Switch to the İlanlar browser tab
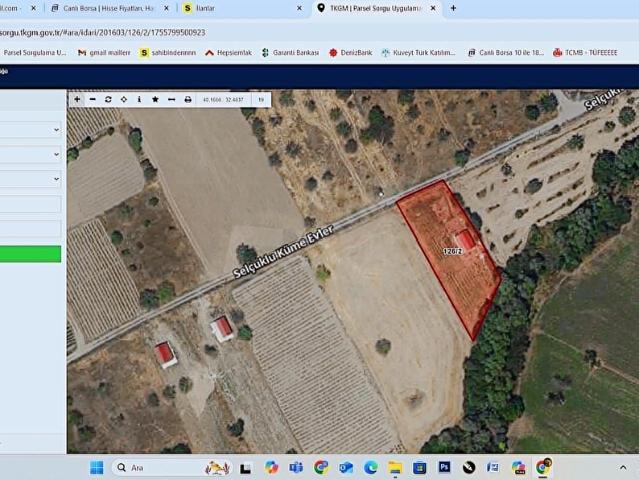The width and height of the screenshot is (639, 480). click(240, 8)
